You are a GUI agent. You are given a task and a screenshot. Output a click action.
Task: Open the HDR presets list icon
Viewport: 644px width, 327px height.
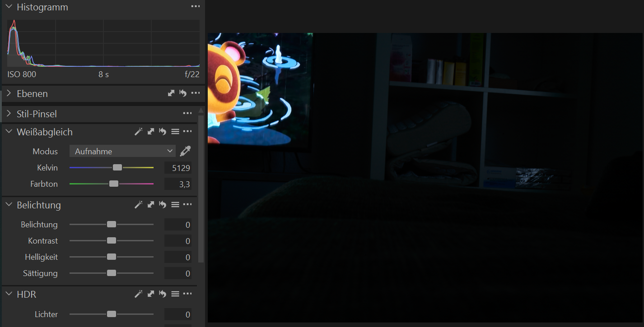point(175,294)
